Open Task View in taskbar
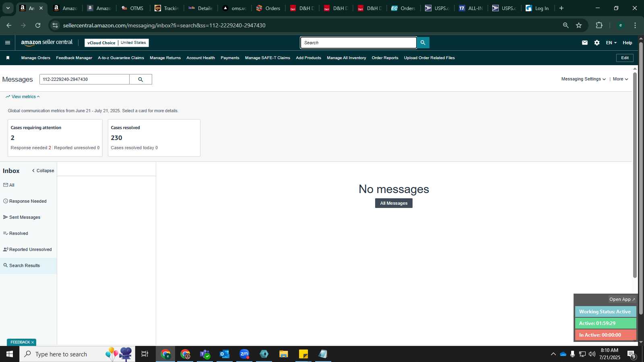644x362 pixels. pos(145,354)
